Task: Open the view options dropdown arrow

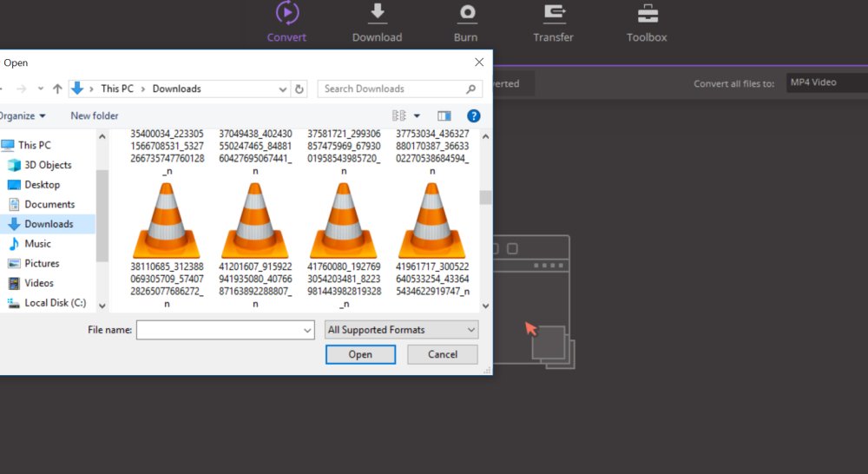Action: click(x=417, y=115)
